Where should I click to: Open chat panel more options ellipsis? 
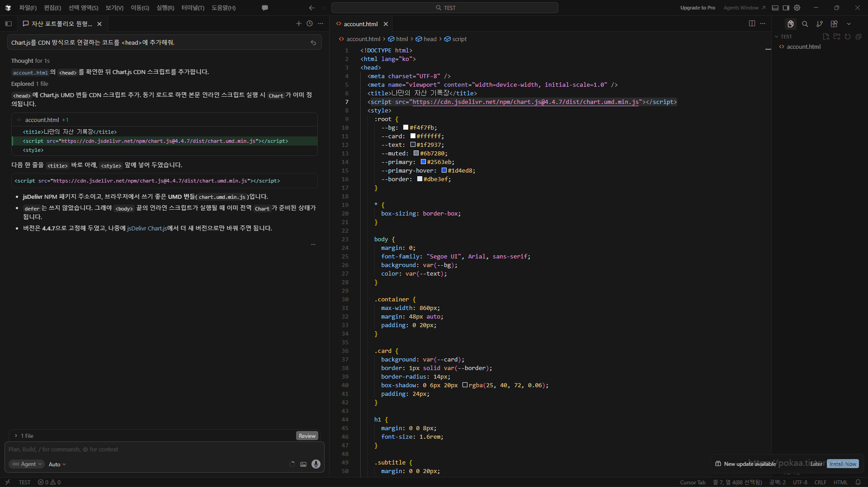pos(321,23)
